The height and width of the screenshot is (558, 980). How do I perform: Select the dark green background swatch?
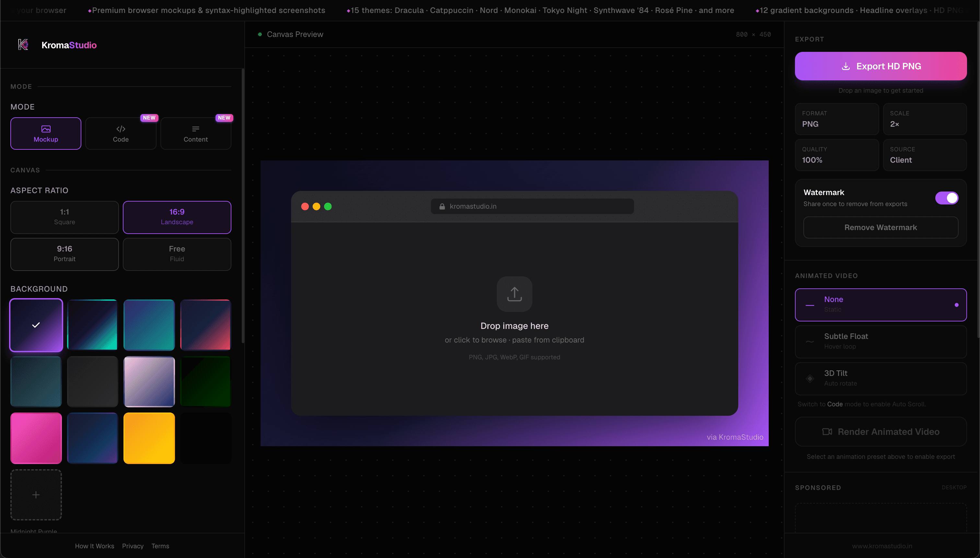[x=206, y=382]
